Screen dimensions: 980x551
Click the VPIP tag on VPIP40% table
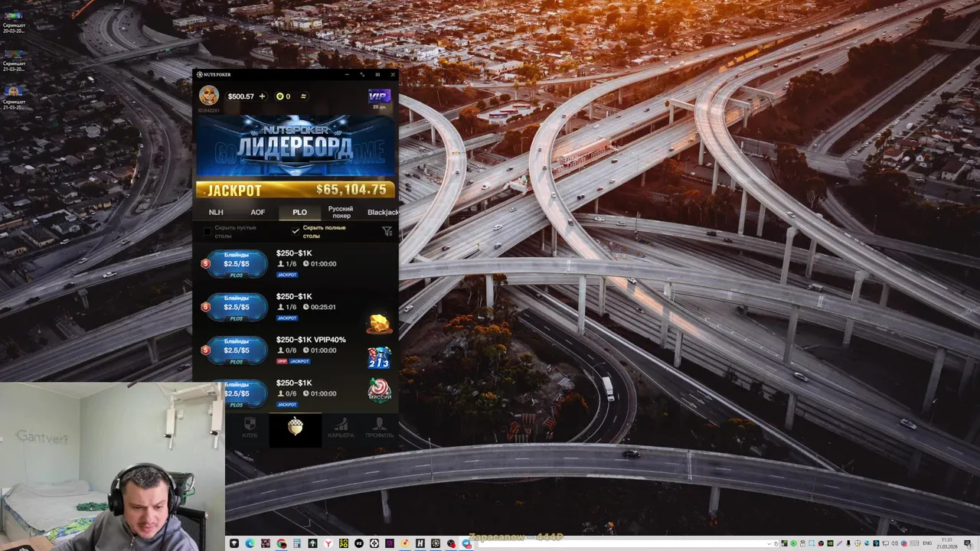click(282, 361)
